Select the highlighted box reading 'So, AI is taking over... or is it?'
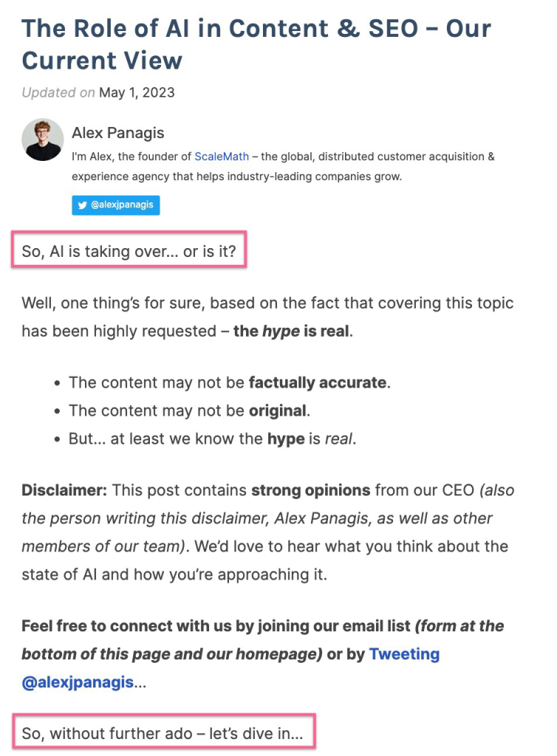 coord(129,250)
